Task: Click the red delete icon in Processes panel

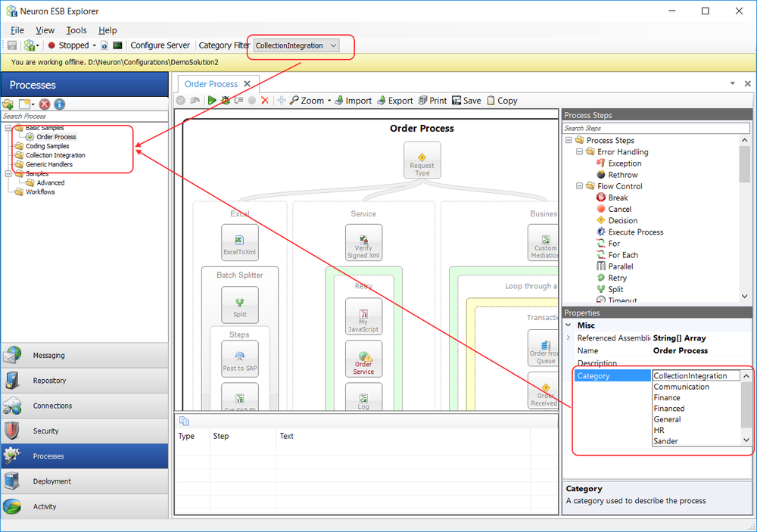Action: tap(45, 104)
